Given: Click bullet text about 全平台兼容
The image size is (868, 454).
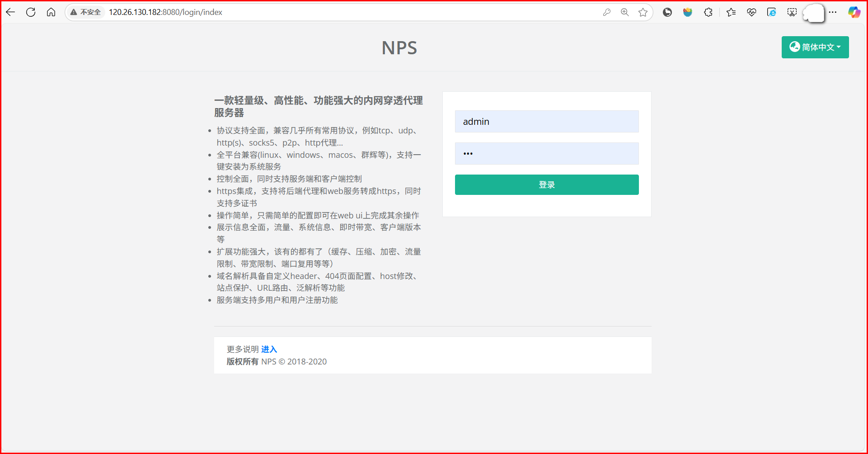Looking at the screenshot, I should pos(319,161).
